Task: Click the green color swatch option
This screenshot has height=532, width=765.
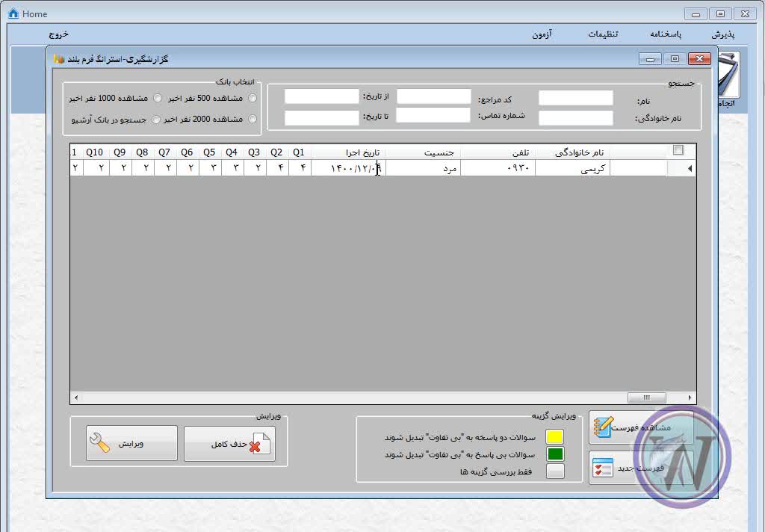Action: tap(555, 454)
